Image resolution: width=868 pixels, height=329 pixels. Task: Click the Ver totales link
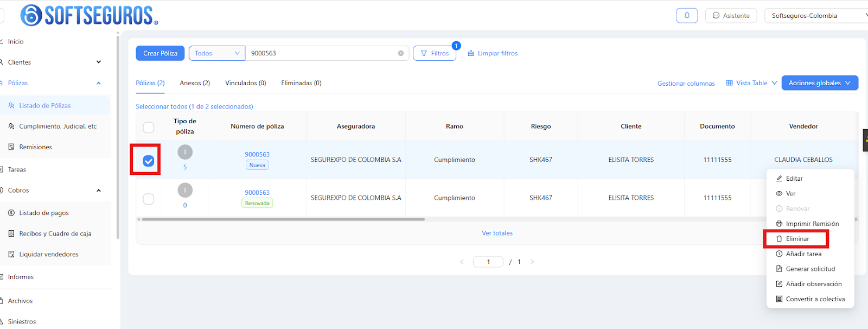click(x=497, y=233)
